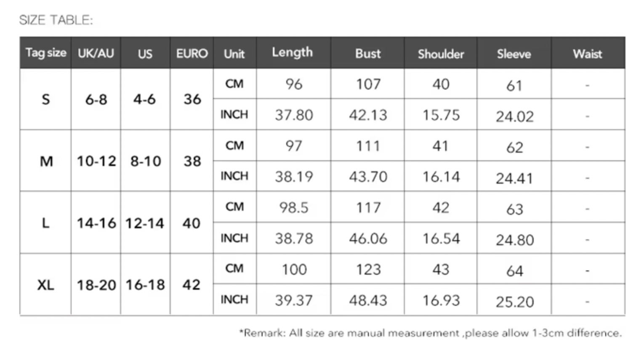The height and width of the screenshot is (344, 644).
Task: Select the UK/AU 14-16 cell
Action: tap(96, 223)
